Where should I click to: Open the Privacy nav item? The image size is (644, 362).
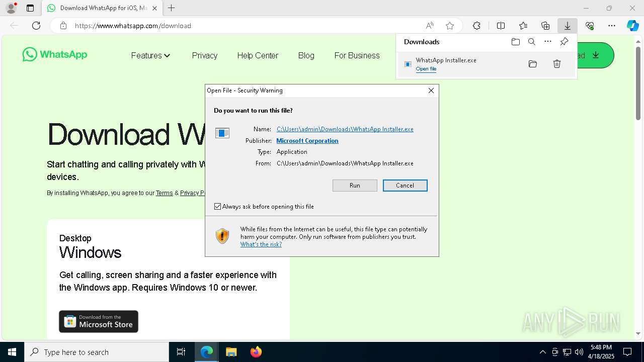click(205, 55)
